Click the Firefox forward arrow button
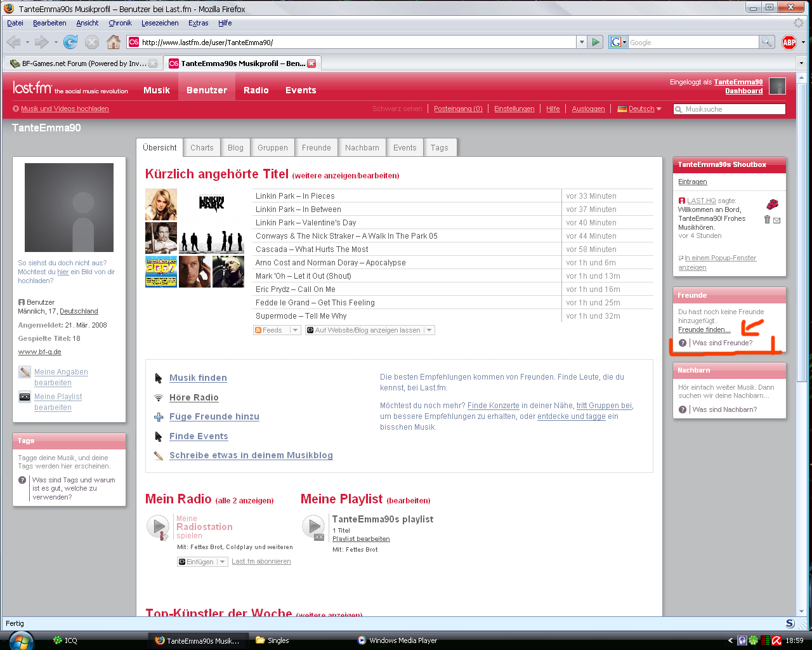The width and height of the screenshot is (812, 650). coord(41,43)
